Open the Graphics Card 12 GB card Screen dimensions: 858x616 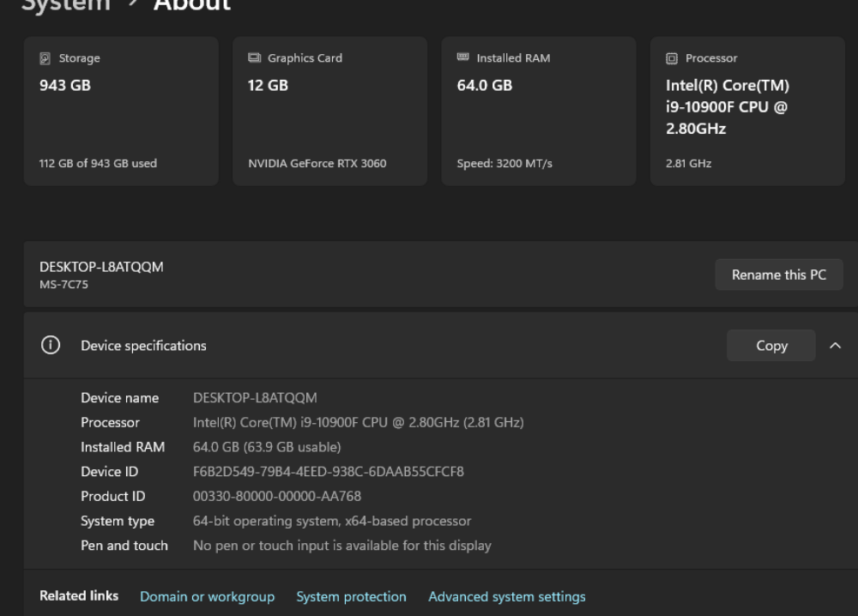(x=330, y=111)
